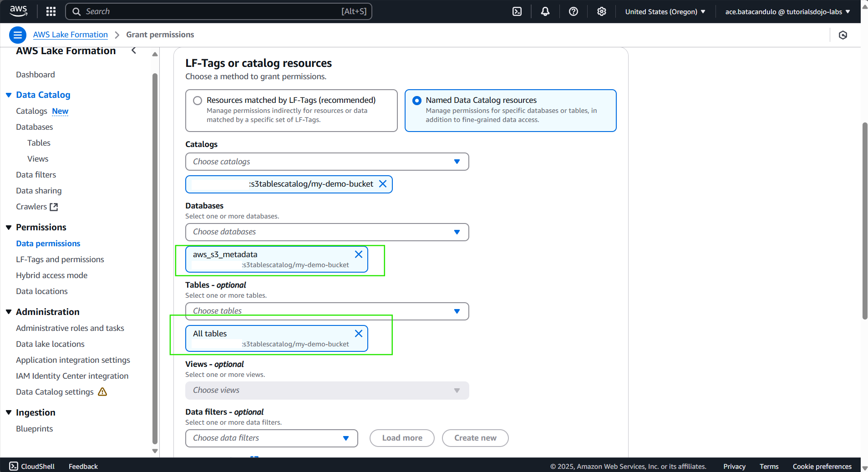Collapse the Data Catalog section
This screenshot has height=472, width=868.
coord(9,95)
